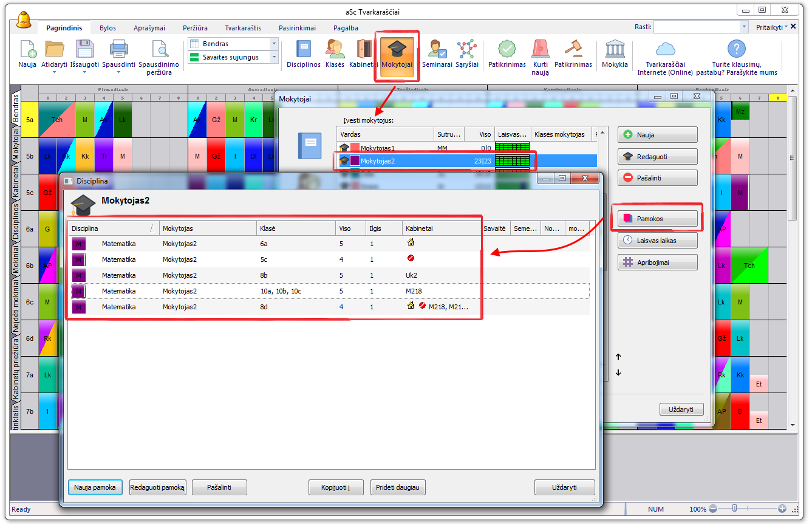Adjust the zoom slider in status bar
Viewport: 812px width, 525px height.
tap(735, 509)
